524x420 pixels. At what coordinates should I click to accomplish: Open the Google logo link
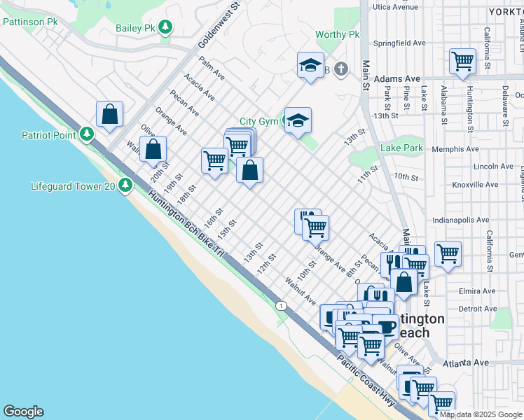23,412
